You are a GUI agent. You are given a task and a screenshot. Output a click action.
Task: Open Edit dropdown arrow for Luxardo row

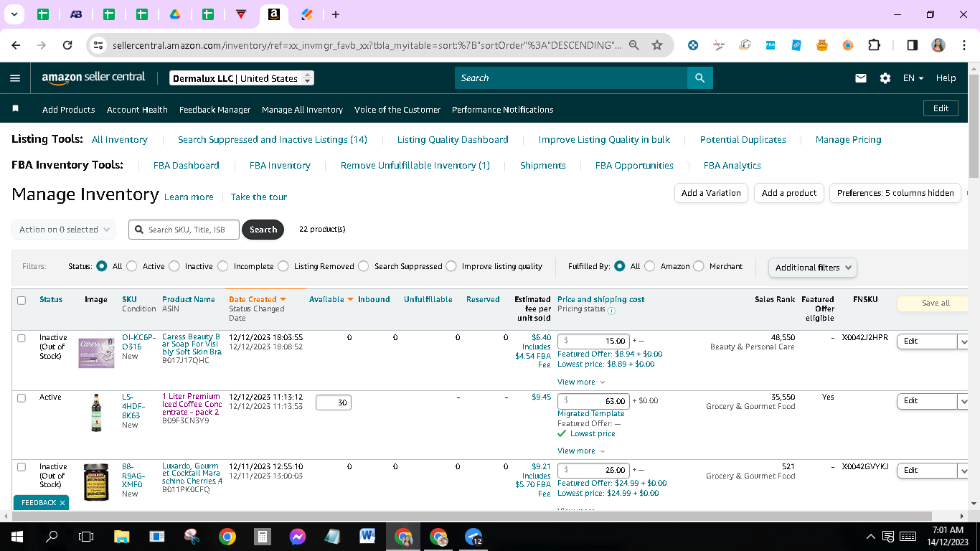(x=963, y=471)
